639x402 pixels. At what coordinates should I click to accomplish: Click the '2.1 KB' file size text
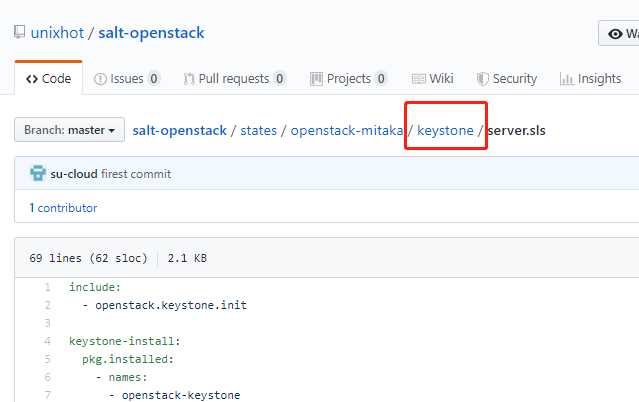pos(187,258)
